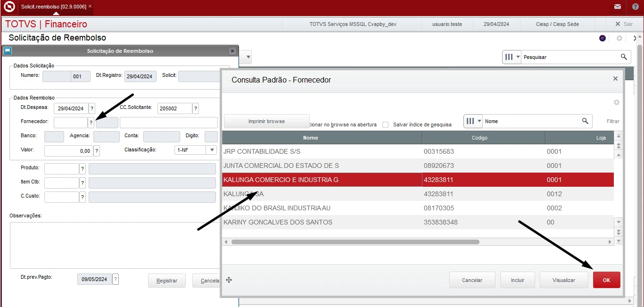Open the help question mark icon
Image resolution: width=644 pixels, height=307 pixels.
pyautogui.click(x=635, y=7)
